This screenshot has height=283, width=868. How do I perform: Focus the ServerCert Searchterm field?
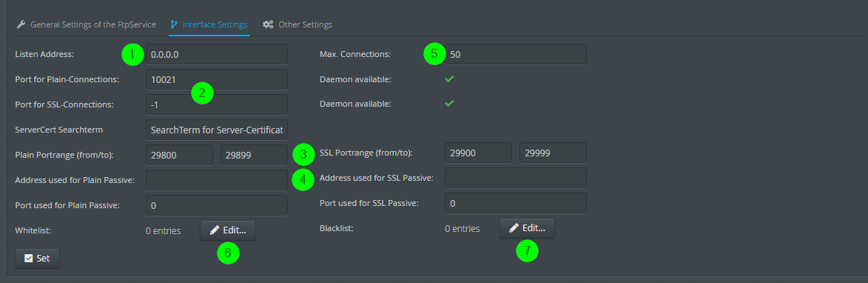(x=217, y=130)
